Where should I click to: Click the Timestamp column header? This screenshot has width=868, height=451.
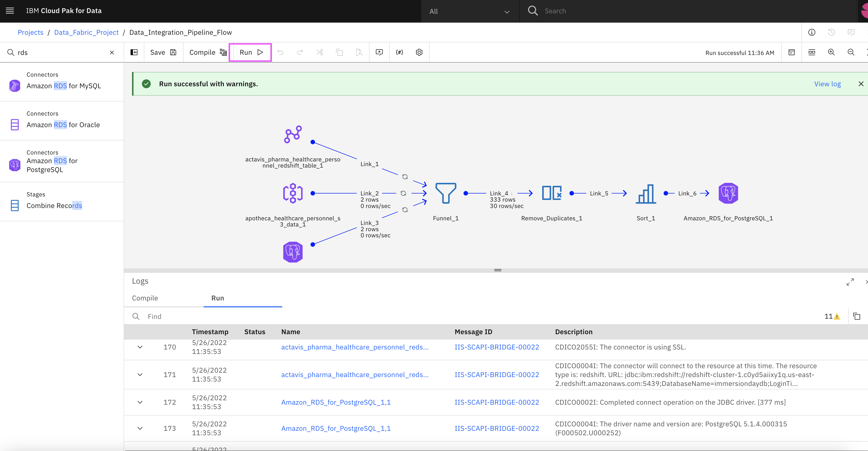[x=210, y=332]
